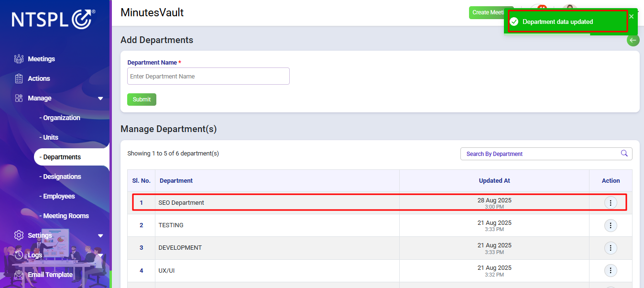Collapse the Manage menu arrow

point(100,98)
